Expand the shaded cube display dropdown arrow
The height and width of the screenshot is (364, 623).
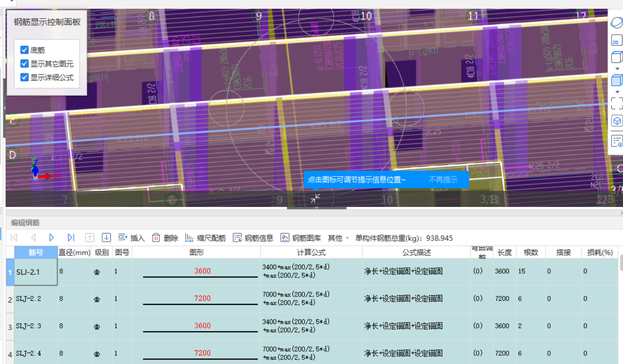click(617, 92)
